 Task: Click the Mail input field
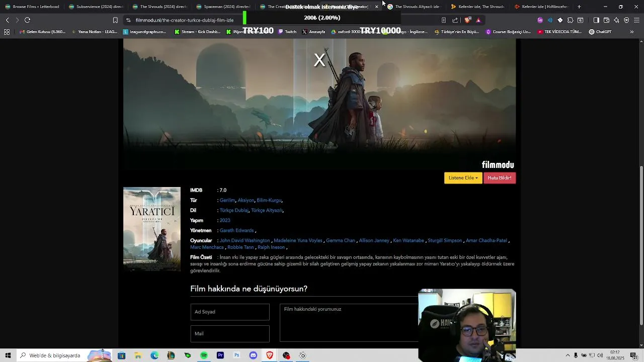click(230, 333)
